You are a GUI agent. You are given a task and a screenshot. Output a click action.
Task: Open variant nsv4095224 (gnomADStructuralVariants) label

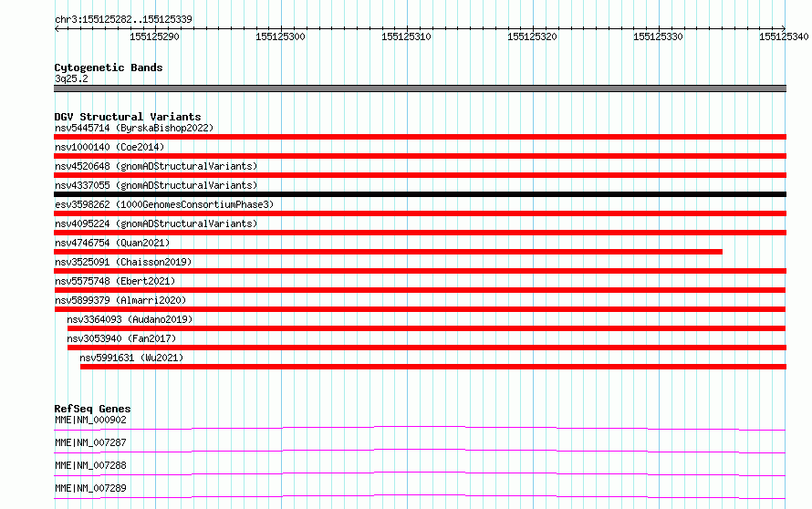click(x=156, y=223)
